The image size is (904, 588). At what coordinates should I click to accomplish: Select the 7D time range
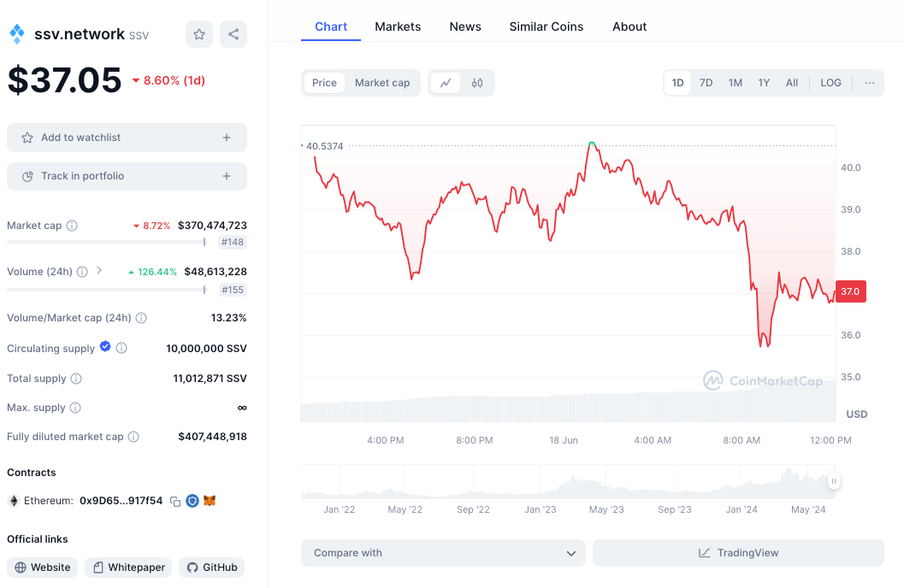tap(706, 83)
